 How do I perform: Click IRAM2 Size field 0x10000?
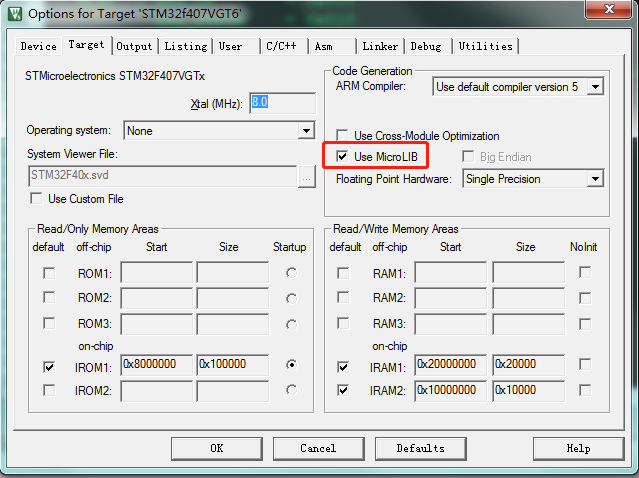pyautogui.click(x=528, y=391)
